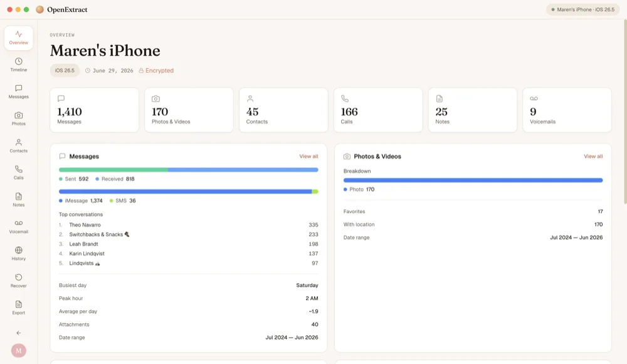View all Photos & Videos link

coord(593,156)
